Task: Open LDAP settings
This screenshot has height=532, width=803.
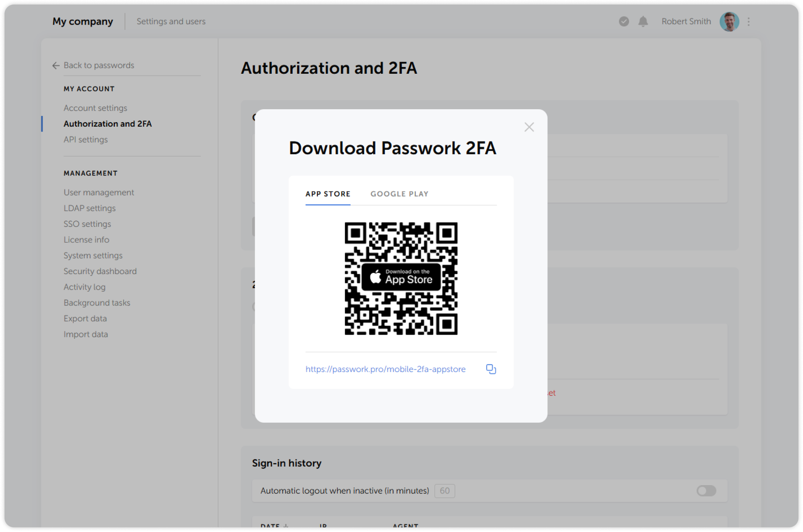Action: 89,208
